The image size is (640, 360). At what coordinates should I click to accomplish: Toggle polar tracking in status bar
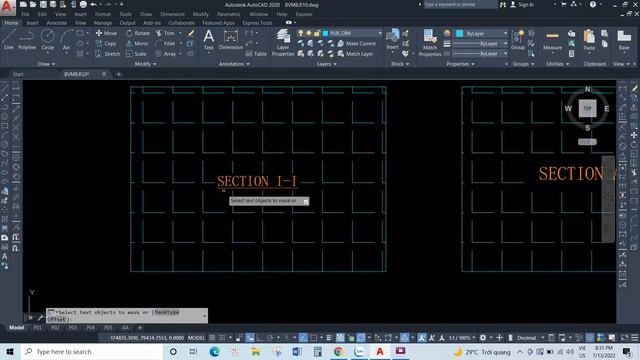coord(270,338)
